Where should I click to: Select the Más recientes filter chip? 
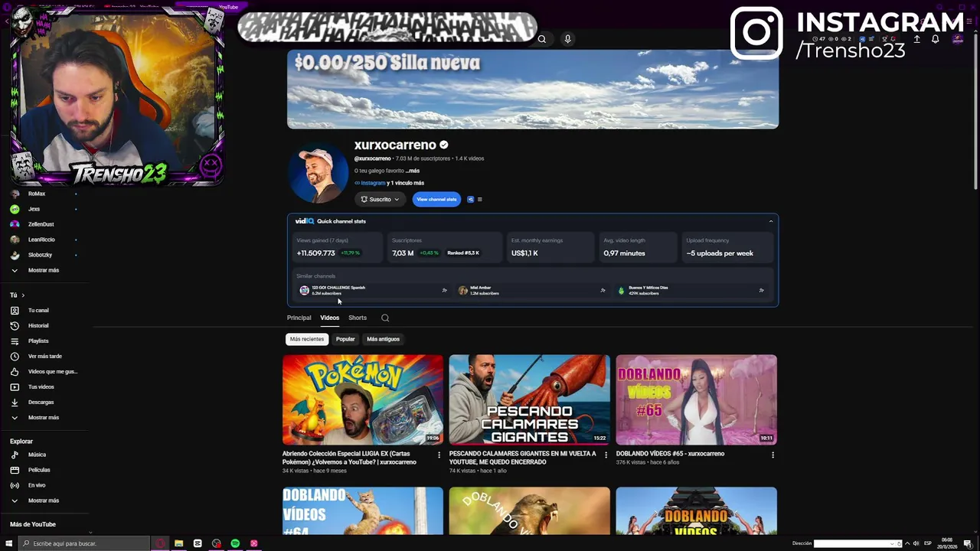pyautogui.click(x=307, y=339)
